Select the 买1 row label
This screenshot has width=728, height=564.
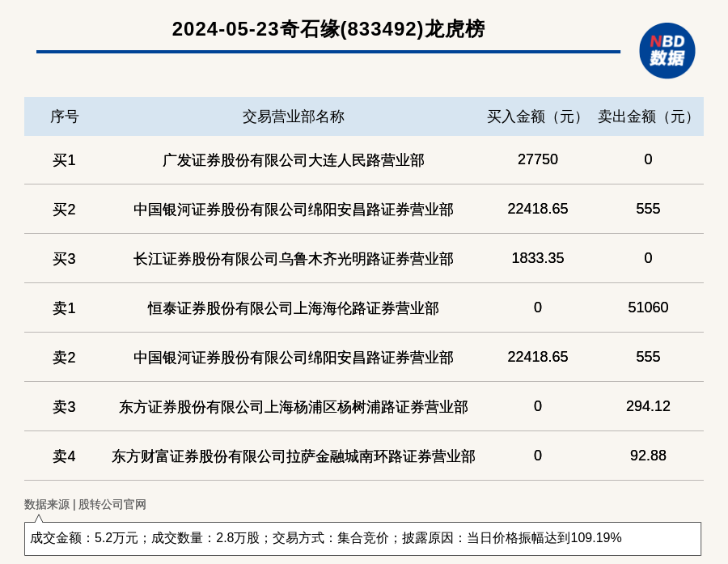[64, 160]
